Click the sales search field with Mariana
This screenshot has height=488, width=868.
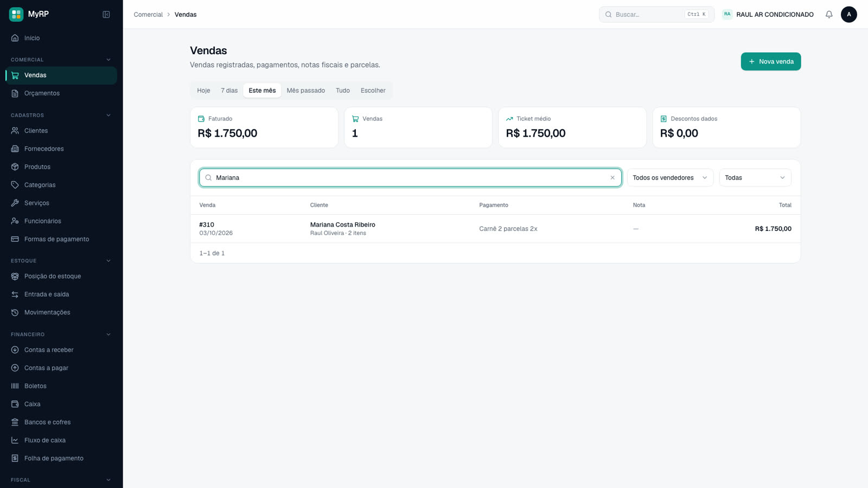tap(410, 178)
